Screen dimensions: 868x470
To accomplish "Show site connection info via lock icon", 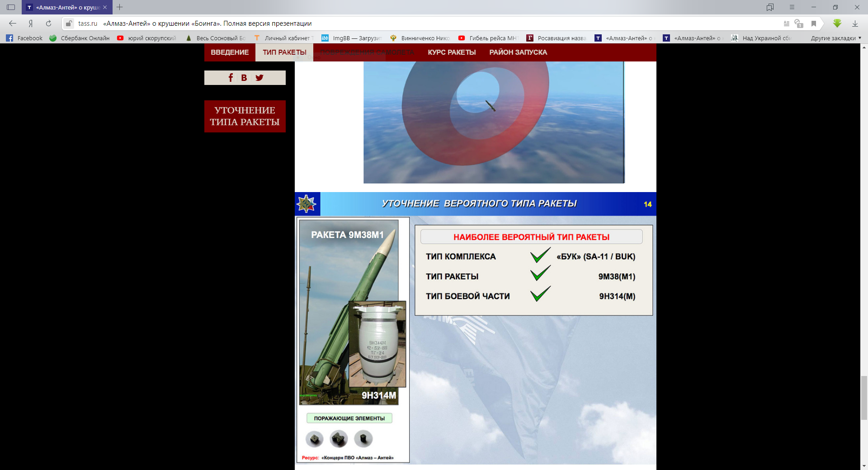I will click(68, 23).
